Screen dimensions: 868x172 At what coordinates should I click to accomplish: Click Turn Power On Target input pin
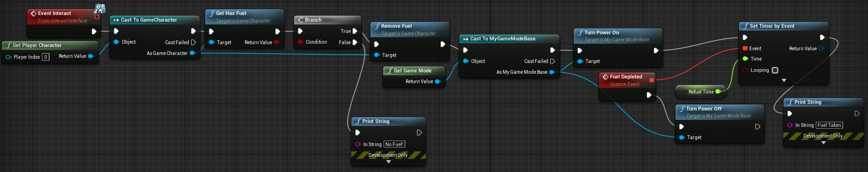[x=580, y=61]
